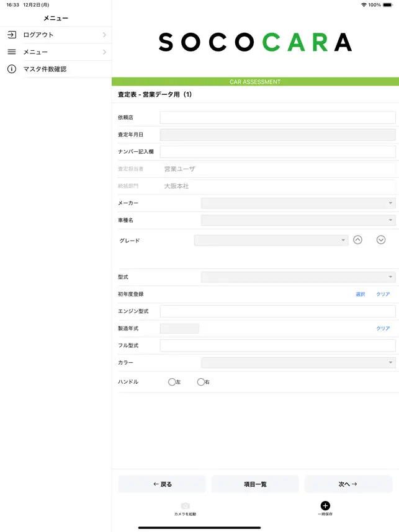Tap the grade down-arrow circle icon
The width and height of the screenshot is (399, 532).
tap(381, 240)
